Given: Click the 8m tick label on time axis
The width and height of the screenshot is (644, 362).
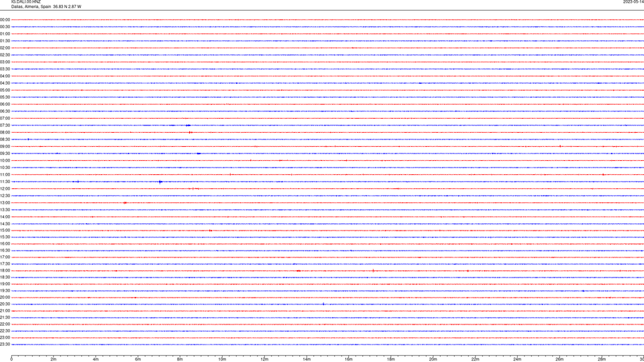Looking at the screenshot, I should pos(180,359).
